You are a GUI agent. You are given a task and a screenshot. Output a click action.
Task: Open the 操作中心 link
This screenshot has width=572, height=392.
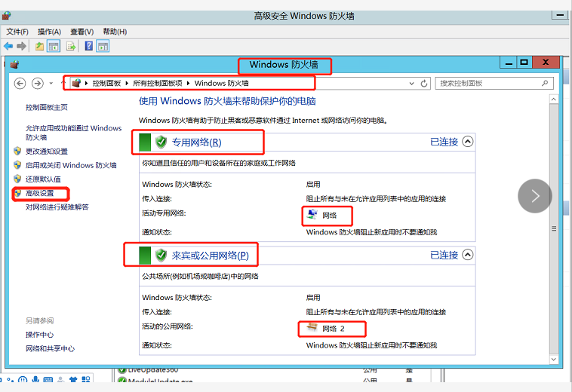coord(39,335)
